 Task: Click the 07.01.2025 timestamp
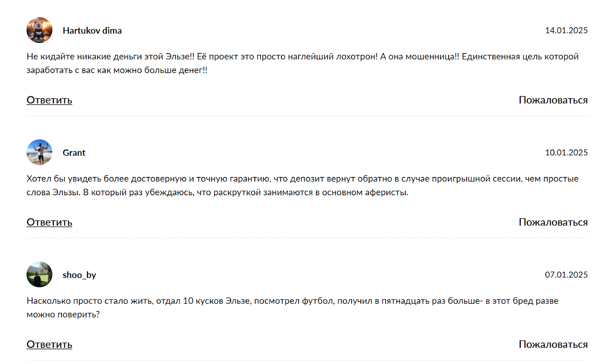(x=566, y=275)
